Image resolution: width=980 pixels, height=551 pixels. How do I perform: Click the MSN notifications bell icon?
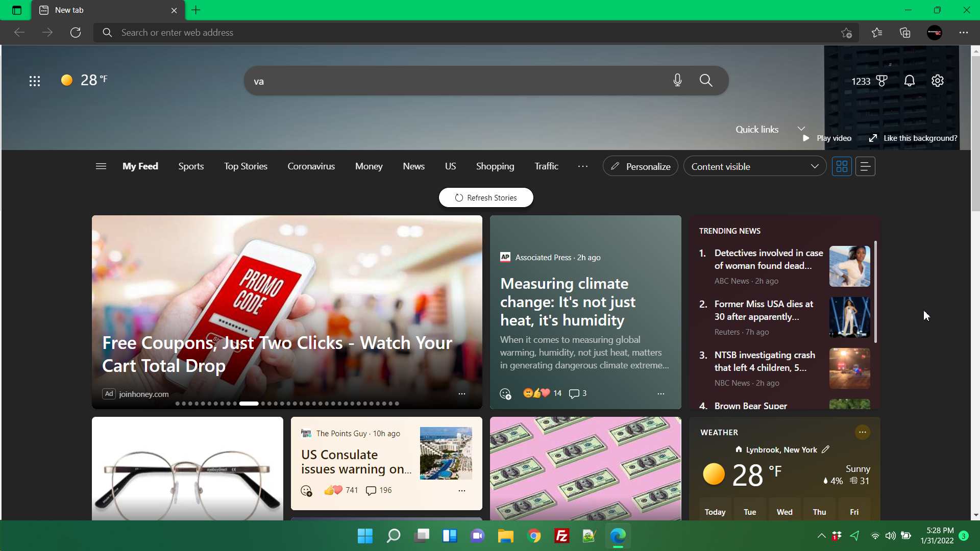(x=909, y=80)
